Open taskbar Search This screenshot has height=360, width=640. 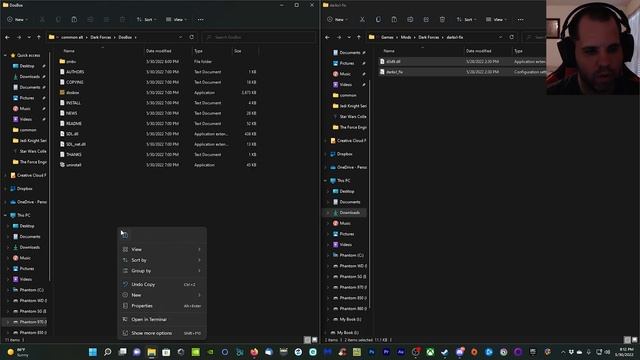pos(107,352)
